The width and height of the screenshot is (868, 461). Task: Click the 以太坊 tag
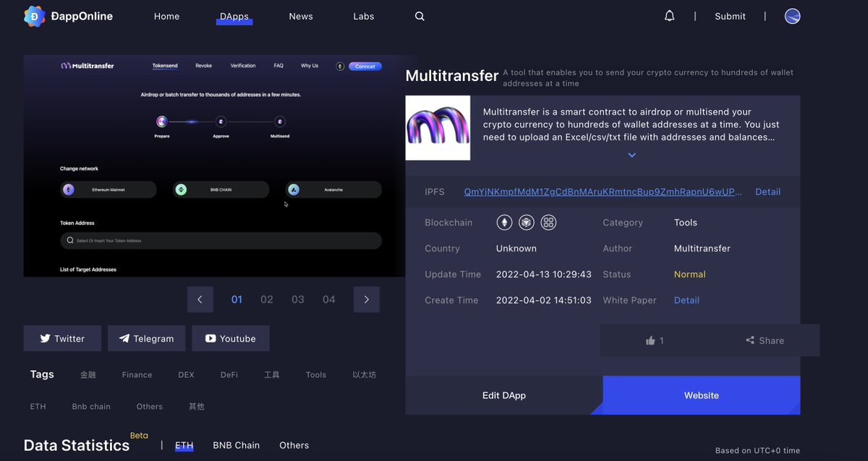(x=364, y=375)
